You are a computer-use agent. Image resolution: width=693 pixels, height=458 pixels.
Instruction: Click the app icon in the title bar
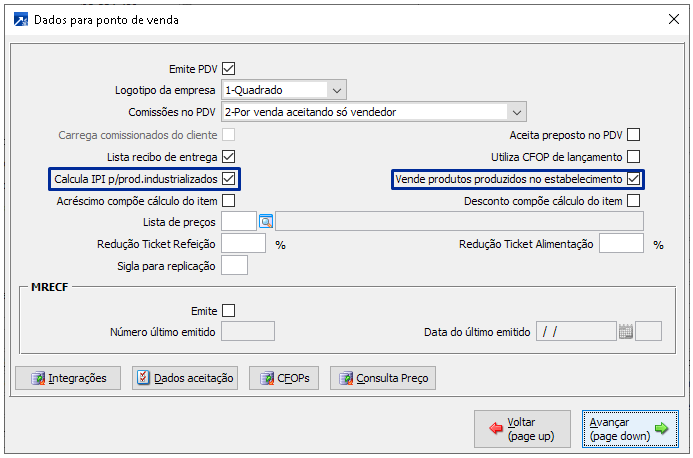21,20
